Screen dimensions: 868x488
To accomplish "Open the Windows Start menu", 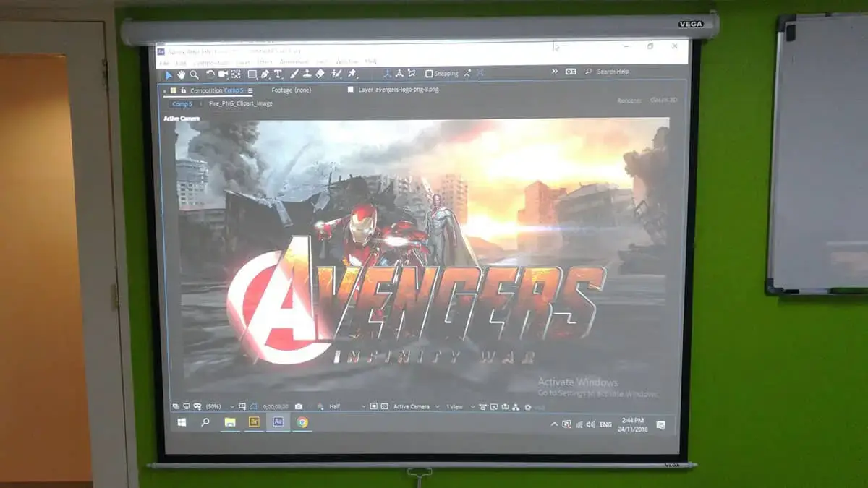I will (182, 423).
